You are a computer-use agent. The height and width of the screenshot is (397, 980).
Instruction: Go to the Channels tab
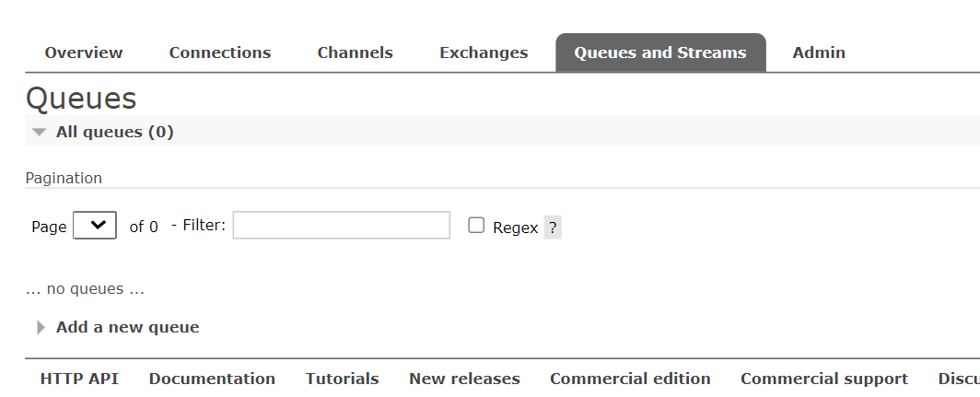click(355, 53)
